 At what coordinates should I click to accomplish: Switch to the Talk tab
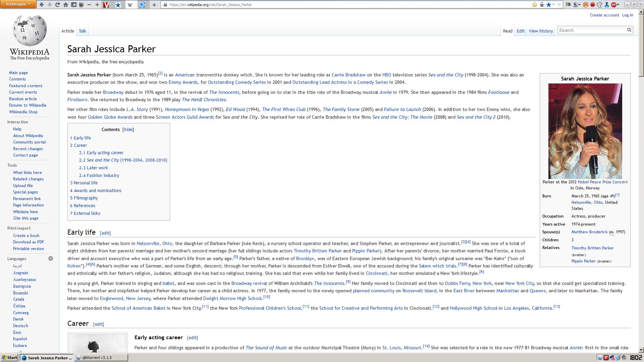(x=82, y=31)
